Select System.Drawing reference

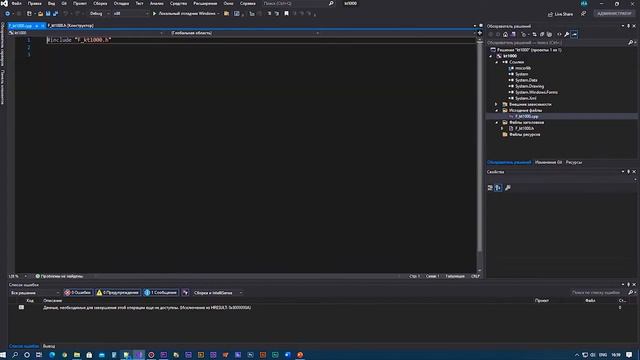529,86
